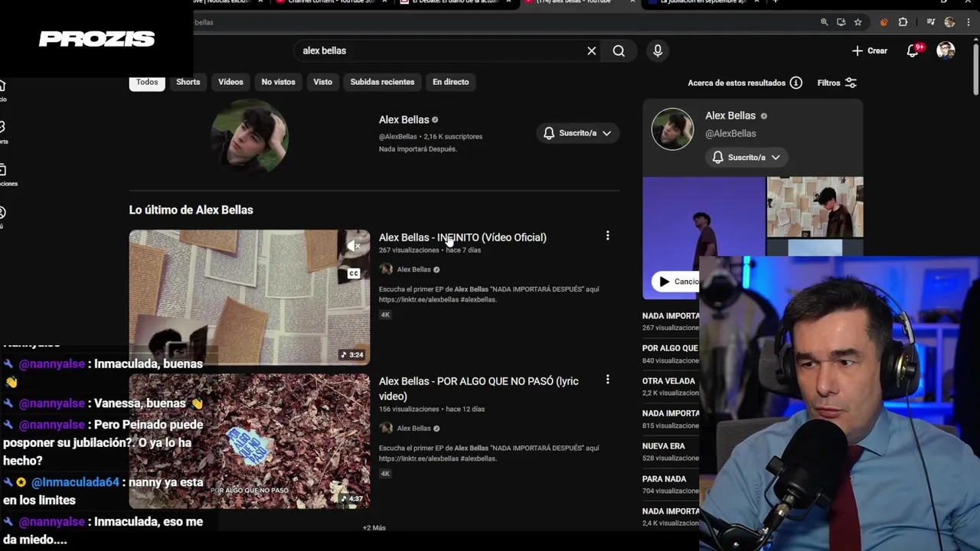Viewport: 980px width, 551px height.
Task: Open the Alex Bellas avatar in the side panel
Action: coord(672,129)
